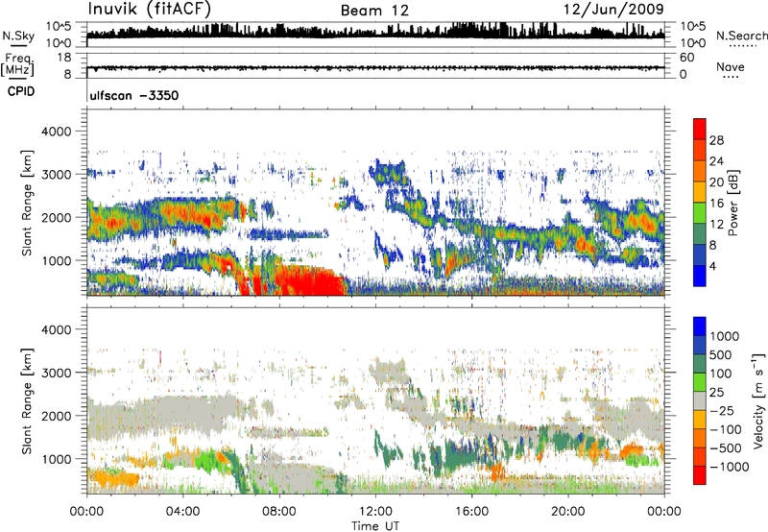
Task: Pick the gray -25 to 25 velocity segment
Action: 700,400
